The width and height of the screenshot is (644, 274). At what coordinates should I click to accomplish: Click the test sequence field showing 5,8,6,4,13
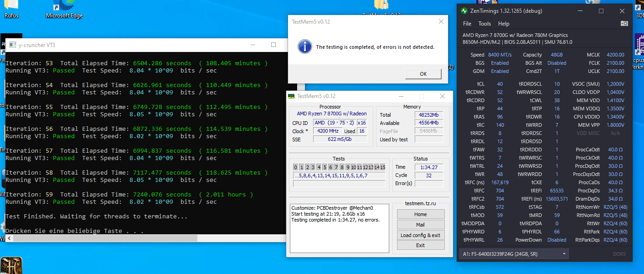pyautogui.click(x=339, y=176)
